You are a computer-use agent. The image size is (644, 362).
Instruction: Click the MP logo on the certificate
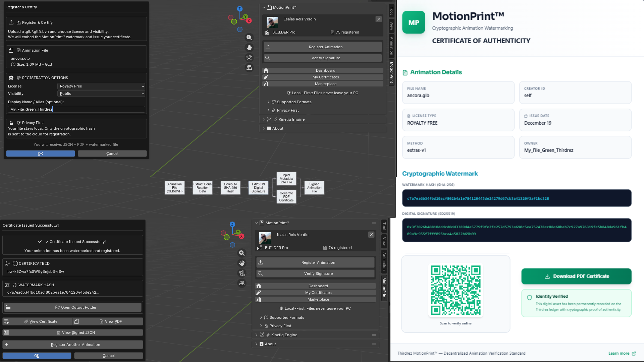pos(414,22)
